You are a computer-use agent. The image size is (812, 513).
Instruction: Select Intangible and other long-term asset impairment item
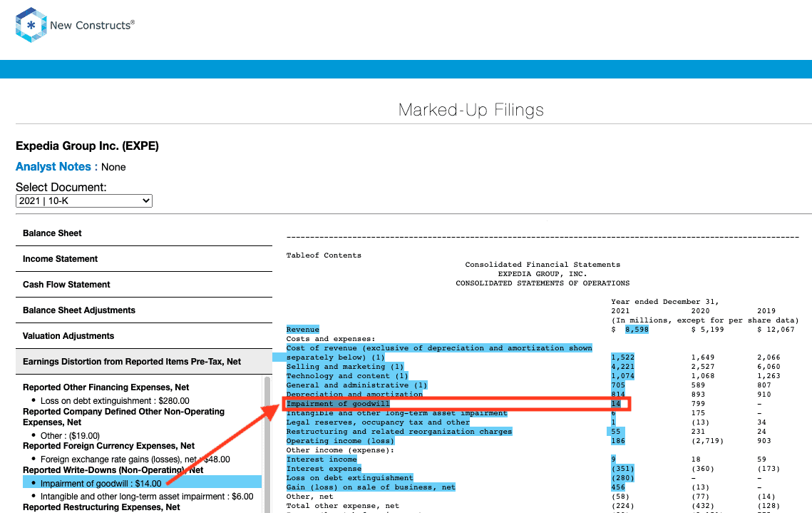coord(147,496)
